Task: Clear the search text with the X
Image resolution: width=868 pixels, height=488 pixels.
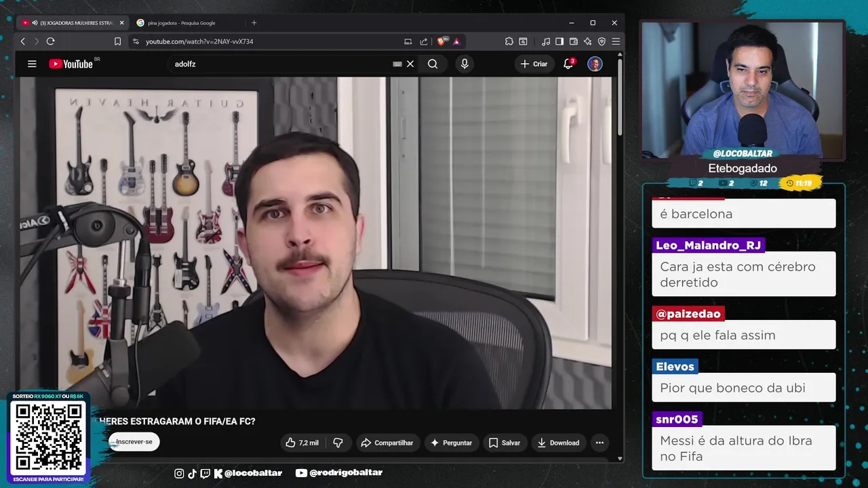Action: (x=410, y=64)
